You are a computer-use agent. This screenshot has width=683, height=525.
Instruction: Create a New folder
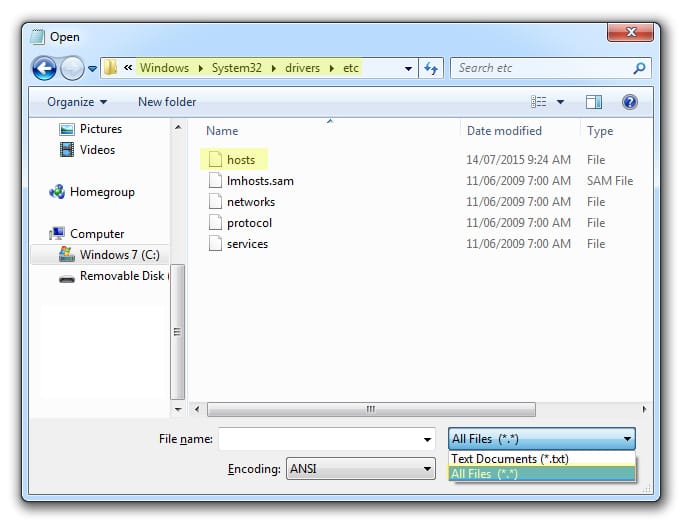tap(167, 102)
